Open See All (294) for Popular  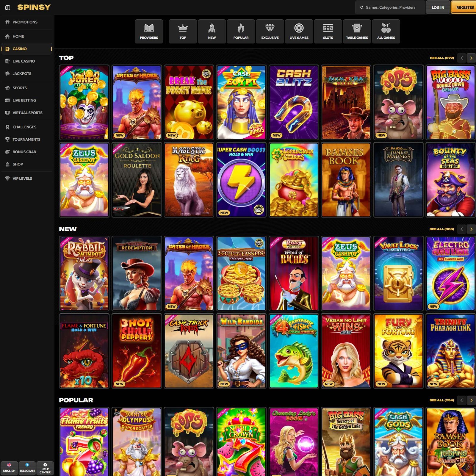442,400
